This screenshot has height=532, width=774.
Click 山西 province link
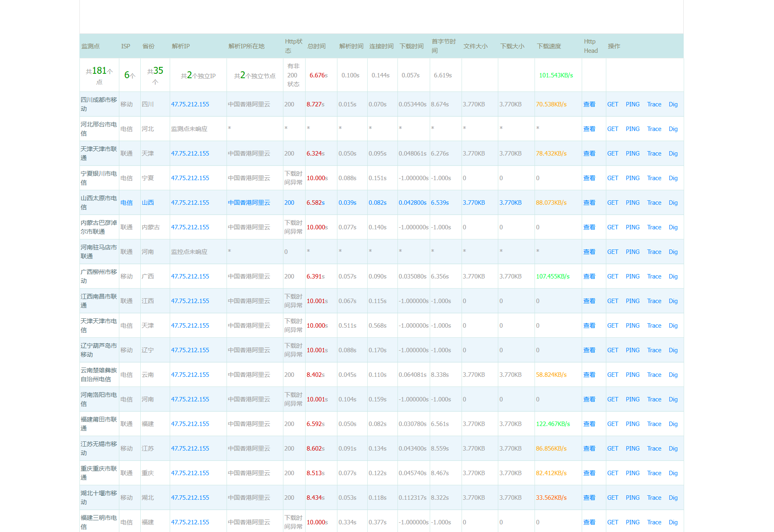point(148,203)
